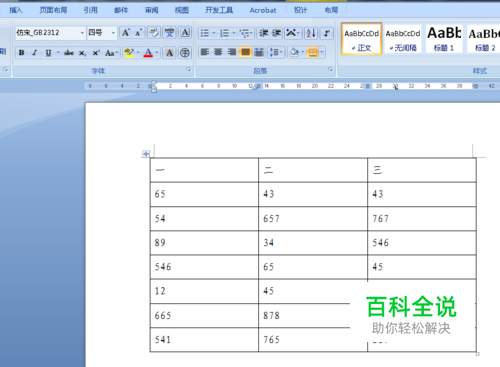Open the References ribbon tab
The image size is (500, 367).
point(91,10)
